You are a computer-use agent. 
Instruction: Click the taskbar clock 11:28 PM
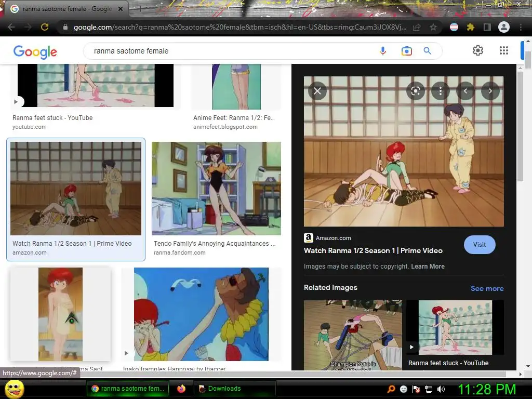[x=487, y=389]
